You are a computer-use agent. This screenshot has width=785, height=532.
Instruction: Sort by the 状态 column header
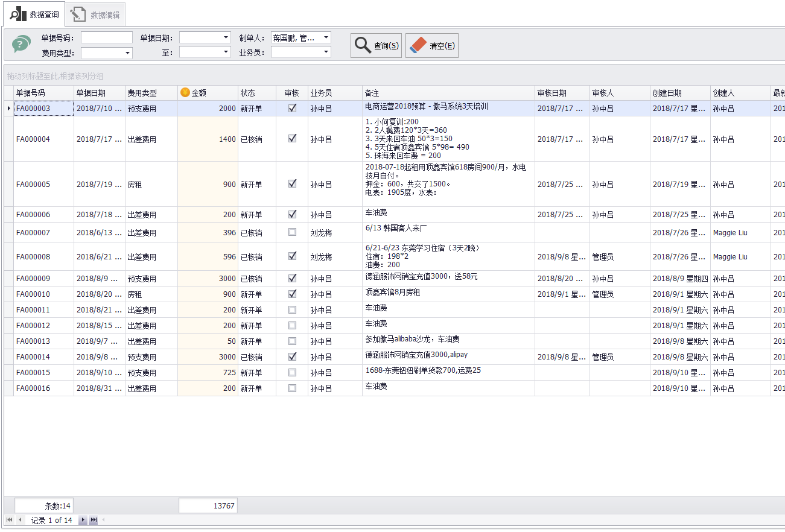[x=256, y=93]
